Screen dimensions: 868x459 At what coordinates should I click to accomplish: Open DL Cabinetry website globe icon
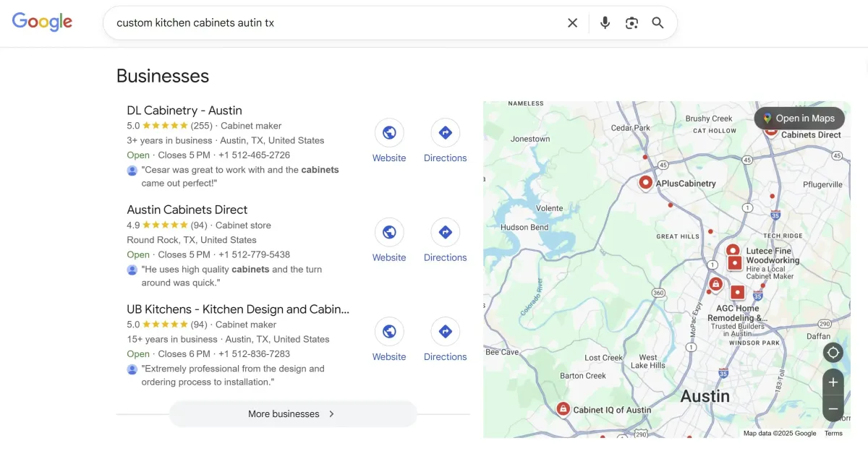389,133
